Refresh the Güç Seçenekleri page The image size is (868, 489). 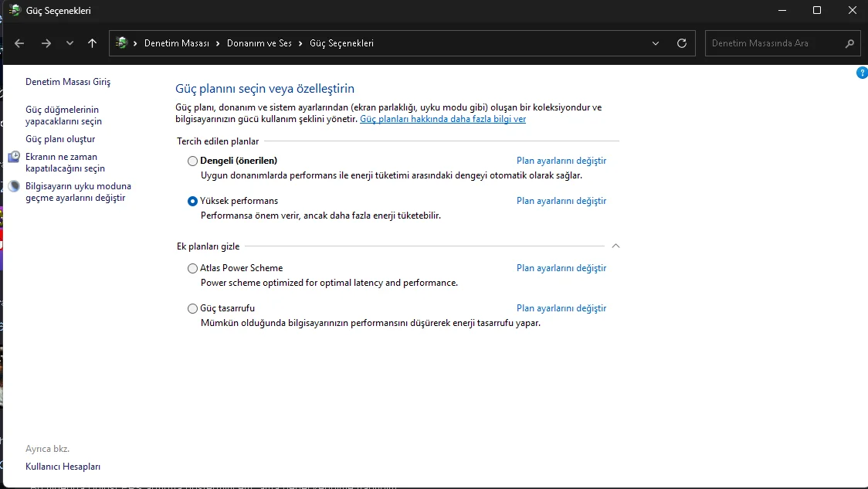tap(682, 43)
